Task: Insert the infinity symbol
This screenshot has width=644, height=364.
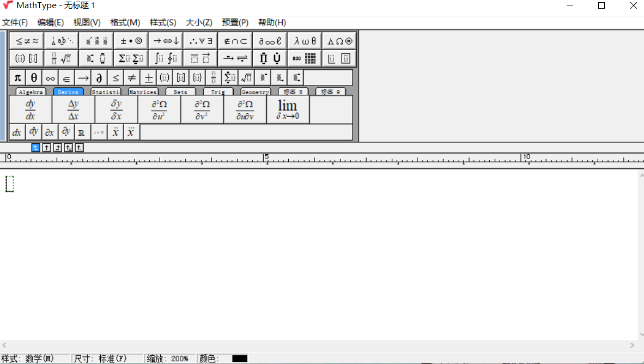Action: [50, 77]
